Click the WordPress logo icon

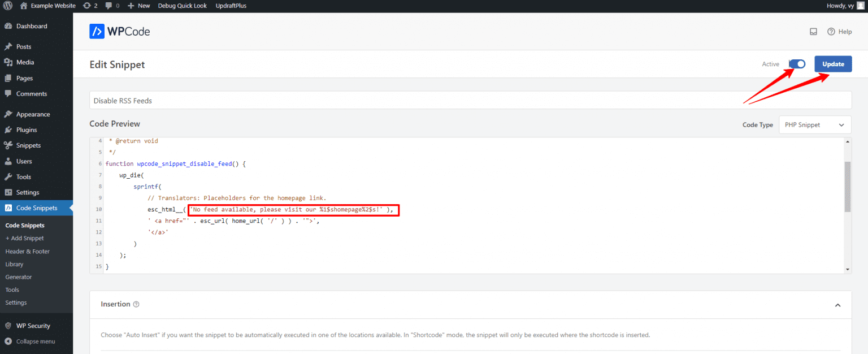pos(7,6)
